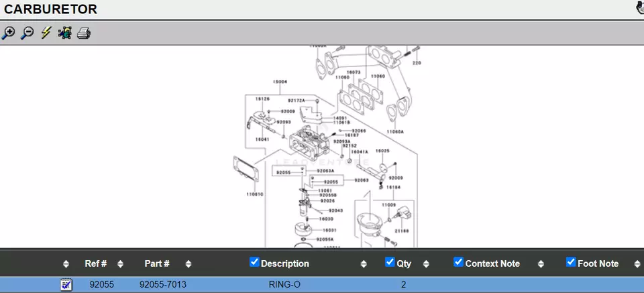Viewport: 644px width, 293px height.
Task: Print the carburetor diagram
Action: pos(83,33)
